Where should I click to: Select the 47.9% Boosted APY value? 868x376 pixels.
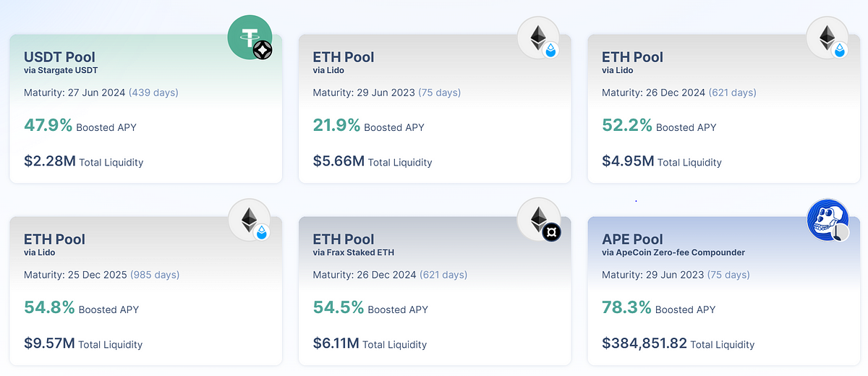point(48,126)
